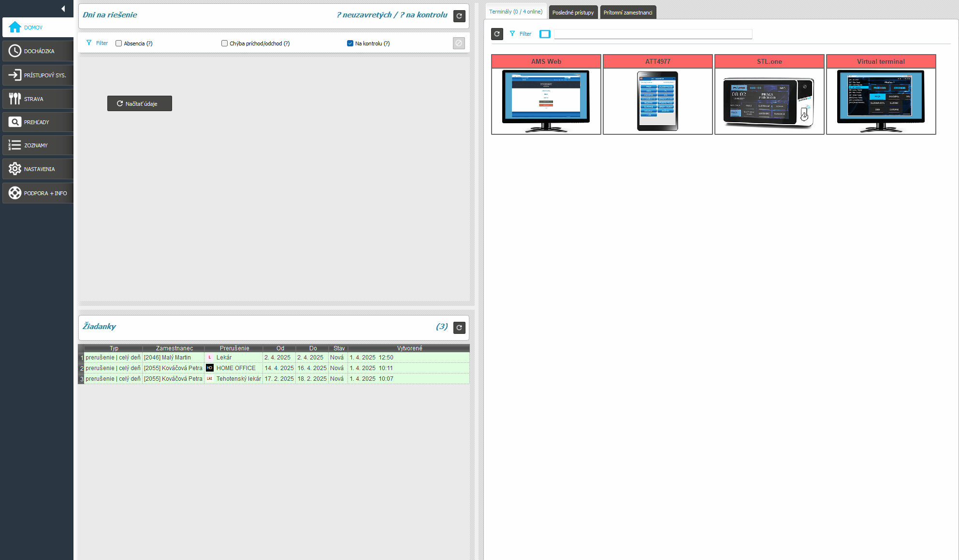Click the terminal filter text field
This screenshot has height=560, width=959.
click(653, 34)
